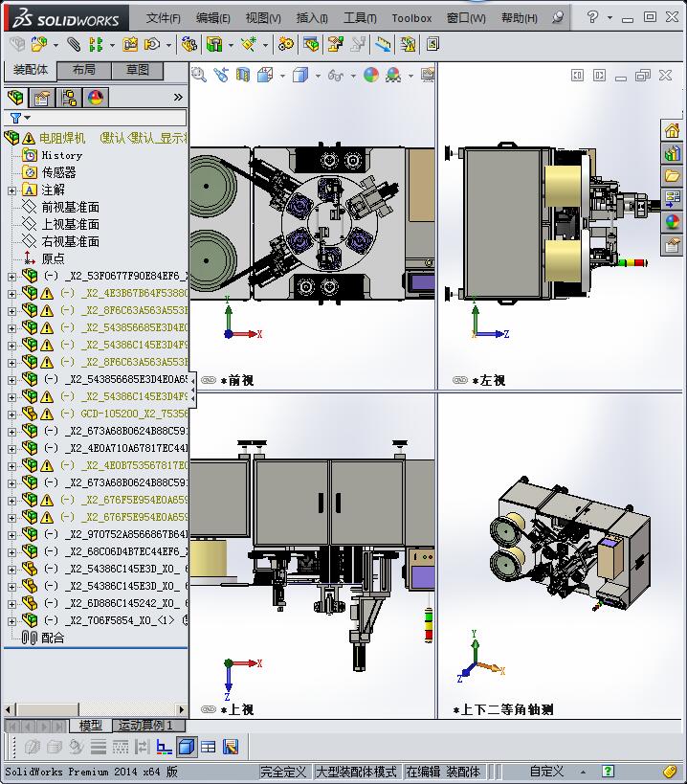Image resolution: width=687 pixels, height=784 pixels.
Task: Open the 工具(T) menu
Action: [x=360, y=18]
